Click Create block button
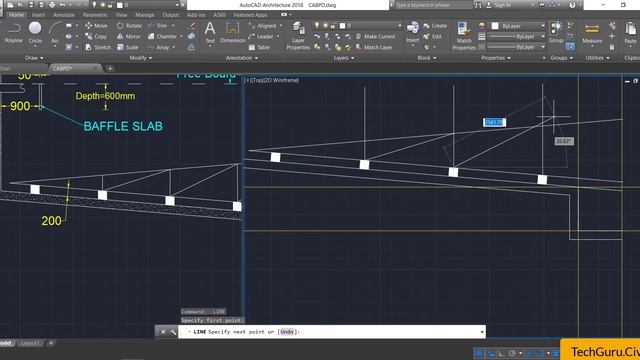 point(435,26)
